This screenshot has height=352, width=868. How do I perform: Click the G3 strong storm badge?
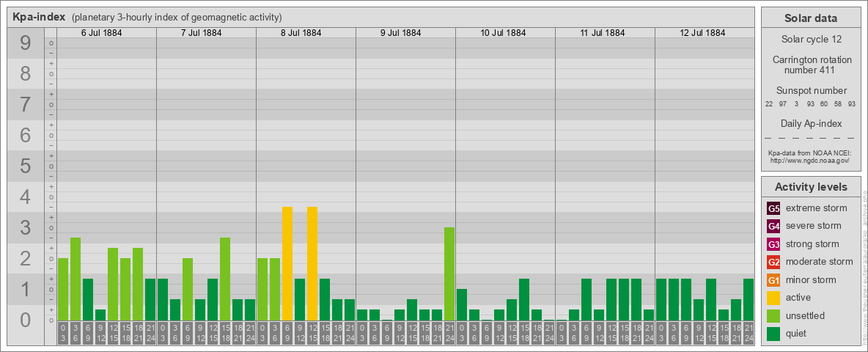(x=773, y=244)
